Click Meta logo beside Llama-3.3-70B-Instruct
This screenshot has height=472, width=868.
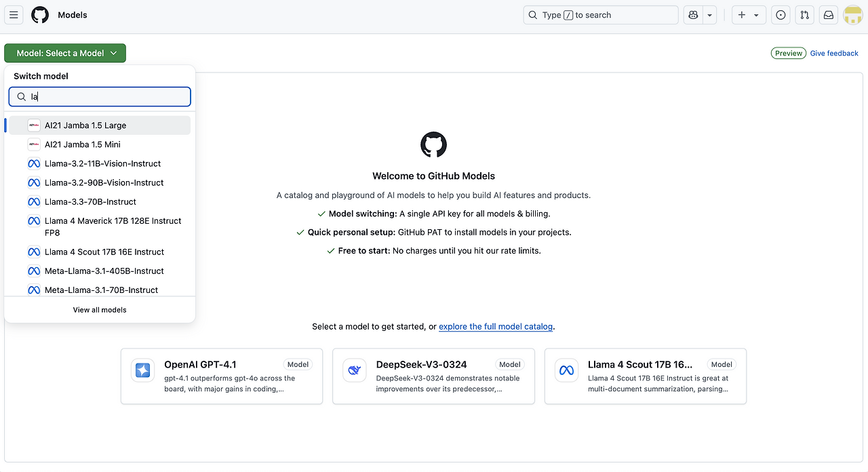[34, 201]
